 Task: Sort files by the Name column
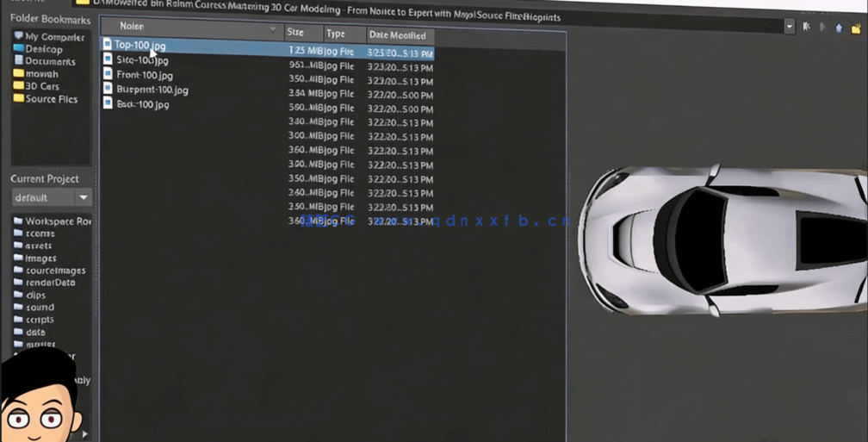191,28
